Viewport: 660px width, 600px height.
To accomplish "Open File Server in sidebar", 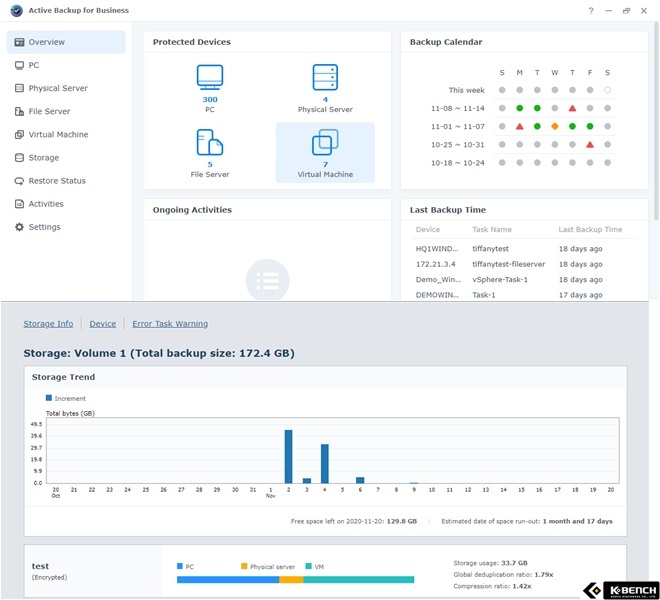I will (66, 112).
